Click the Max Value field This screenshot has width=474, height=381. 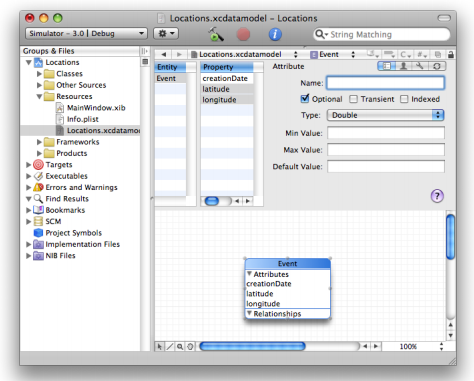386,149
